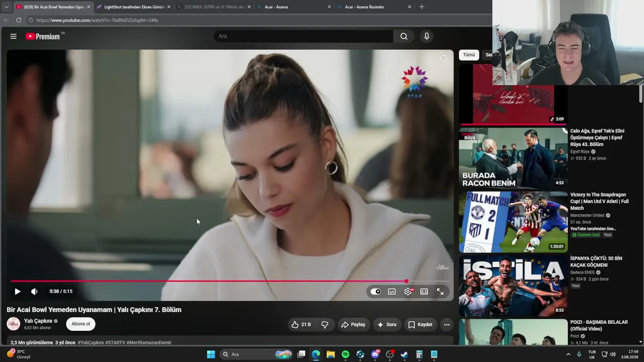Open Victory In The Snapdragon Cup title

[599, 201]
